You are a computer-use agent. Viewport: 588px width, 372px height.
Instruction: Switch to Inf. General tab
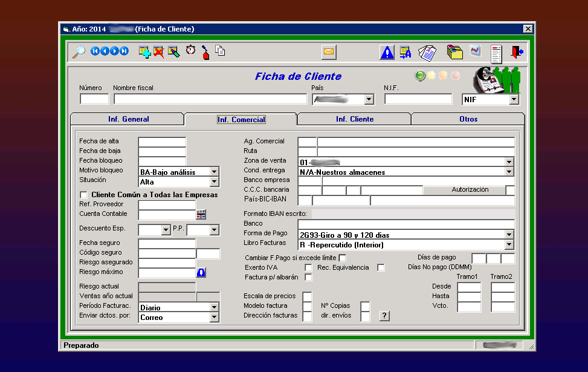click(x=128, y=119)
